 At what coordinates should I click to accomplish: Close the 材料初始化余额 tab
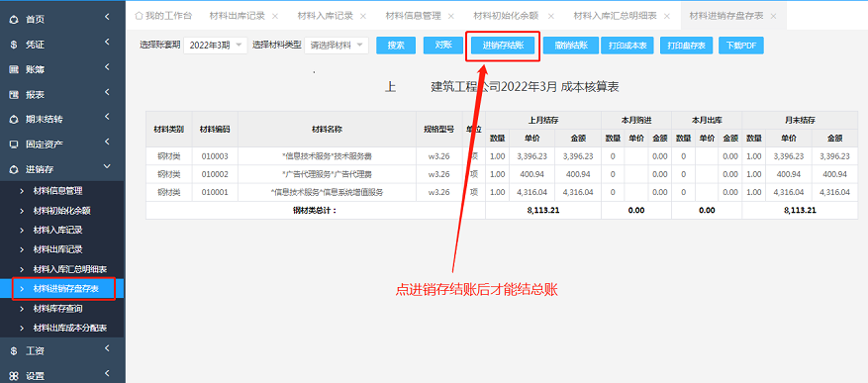(x=551, y=16)
